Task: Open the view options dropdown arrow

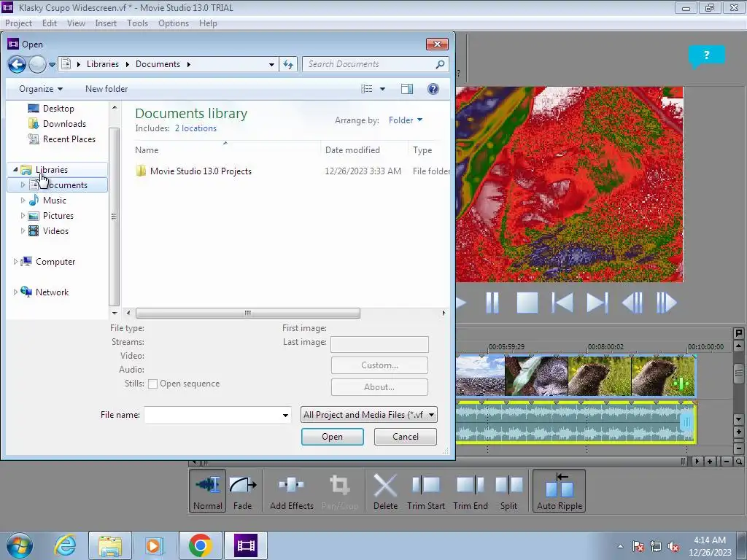Action: [382, 89]
